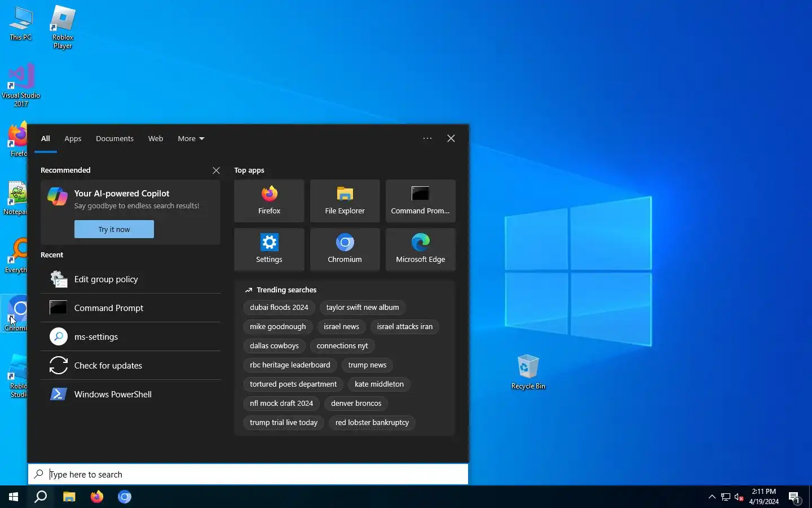Search trending dubai floods 2024
Viewport: 812px width, 508px height.
pyautogui.click(x=279, y=308)
